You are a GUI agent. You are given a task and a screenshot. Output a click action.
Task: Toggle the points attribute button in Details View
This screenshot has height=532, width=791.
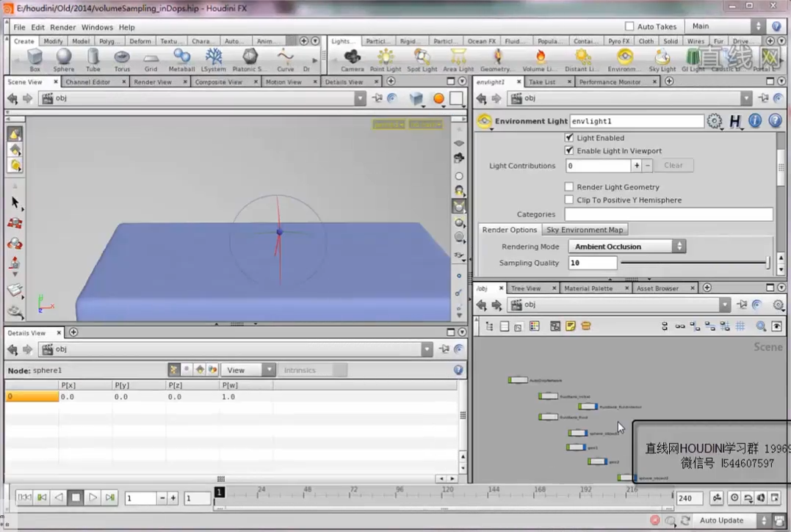173,370
